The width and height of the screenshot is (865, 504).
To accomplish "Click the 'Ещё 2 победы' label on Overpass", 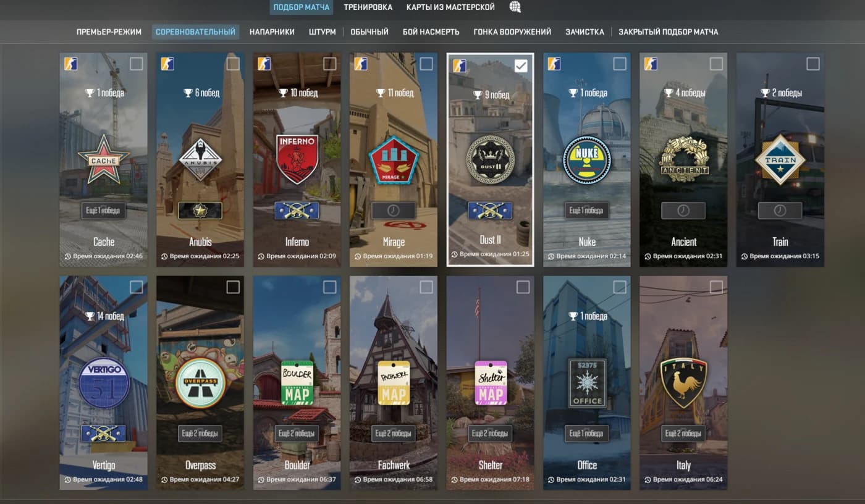I will click(200, 434).
